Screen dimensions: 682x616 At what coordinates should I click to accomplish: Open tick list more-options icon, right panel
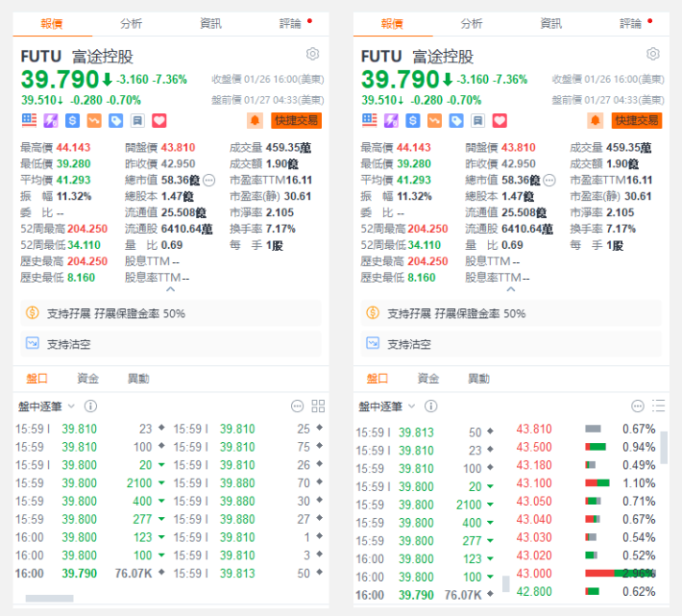(638, 407)
